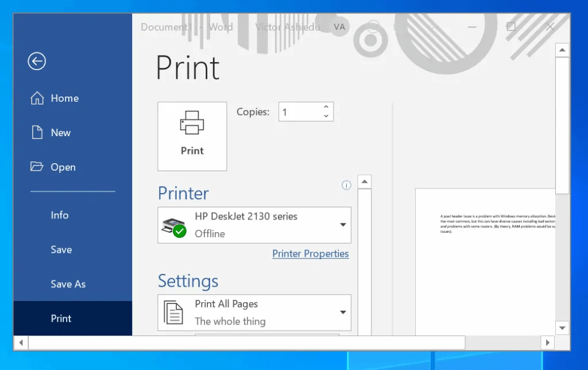Viewport: 588px width, 370px height.
Task: Click the preview page scrollbar down arrow
Action: pos(562,327)
